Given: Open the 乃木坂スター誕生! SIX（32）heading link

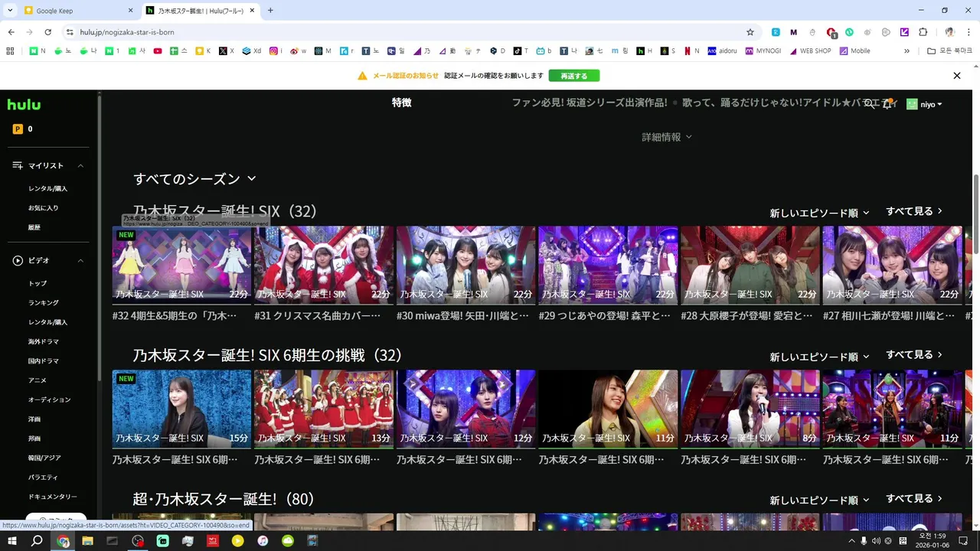Looking at the screenshot, I should [x=225, y=211].
